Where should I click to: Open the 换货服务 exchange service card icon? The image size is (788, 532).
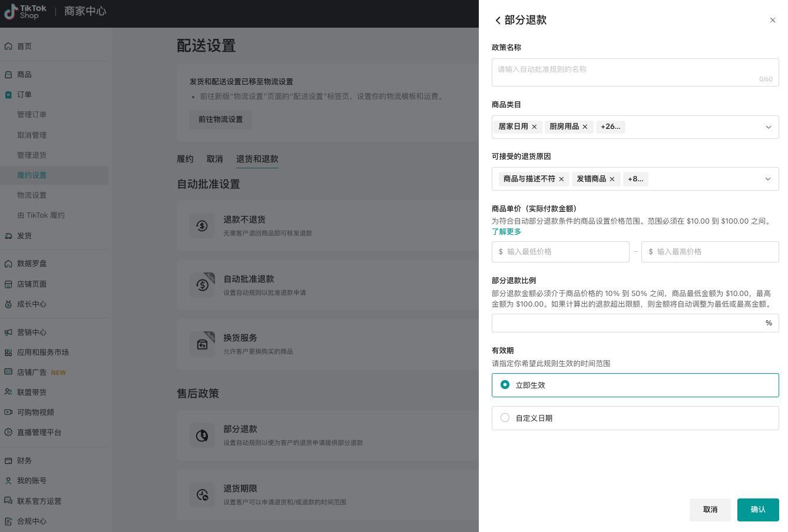(x=203, y=343)
